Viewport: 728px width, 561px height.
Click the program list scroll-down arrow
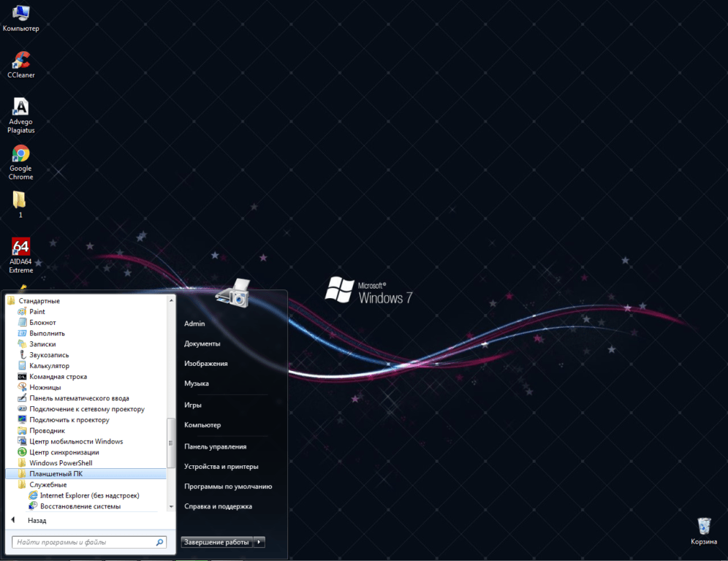click(171, 506)
